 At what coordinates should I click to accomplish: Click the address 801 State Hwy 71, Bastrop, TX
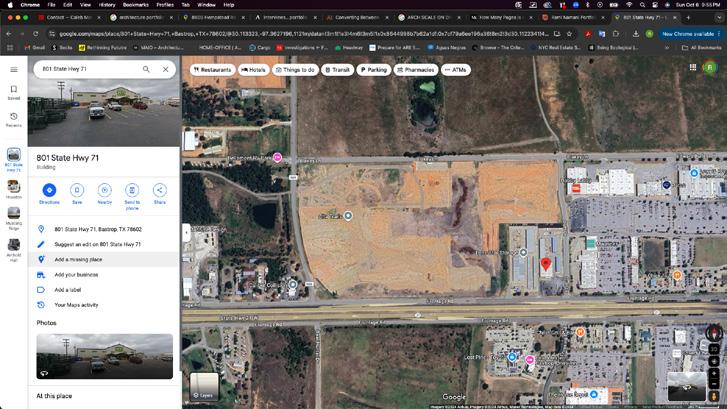103,229
